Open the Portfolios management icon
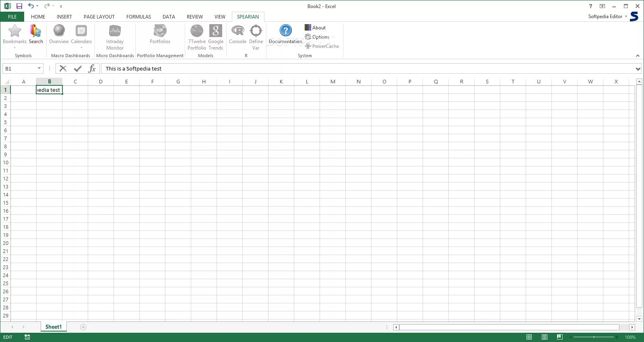This screenshot has height=342, width=644. 160,31
